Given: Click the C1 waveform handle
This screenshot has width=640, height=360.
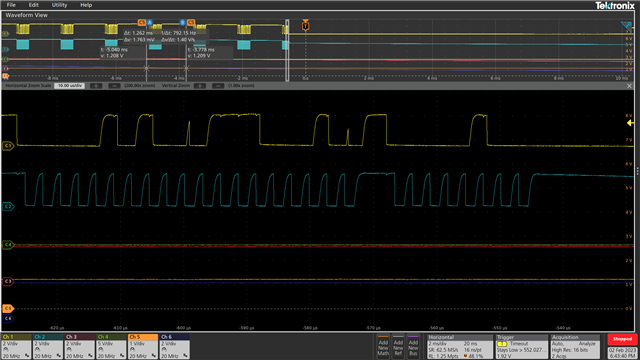Looking at the screenshot, I should [x=7, y=145].
